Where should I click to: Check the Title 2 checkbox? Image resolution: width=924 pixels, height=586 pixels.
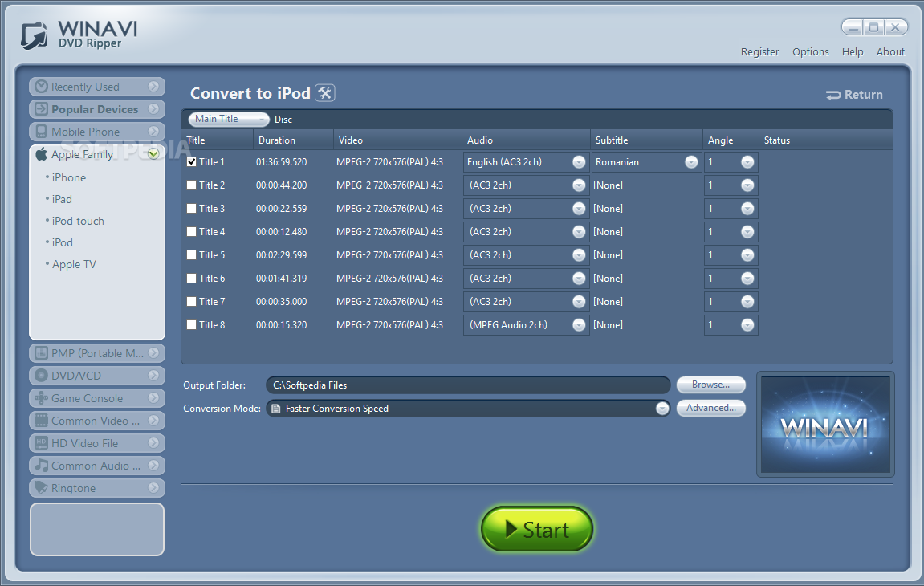coord(192,185)
